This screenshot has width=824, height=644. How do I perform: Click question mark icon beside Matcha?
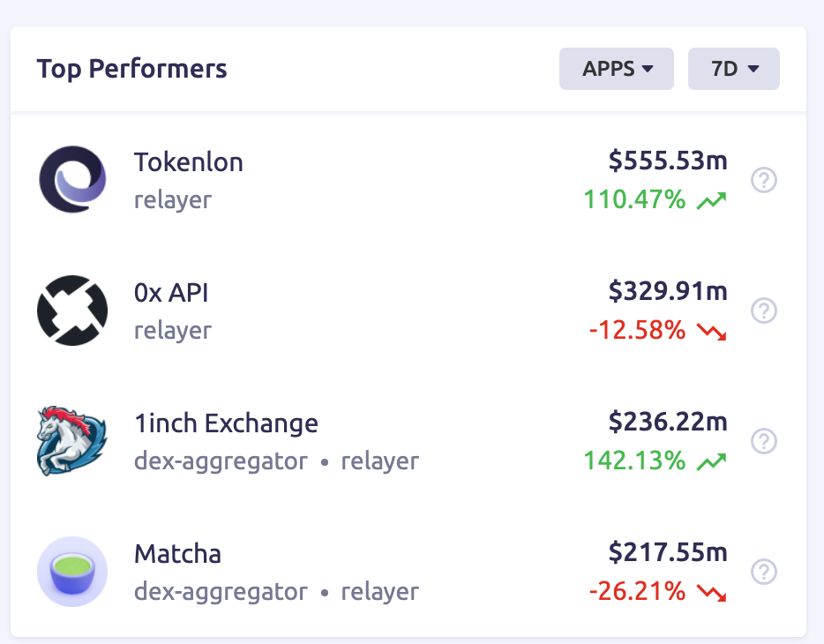(x=763, y=572)
